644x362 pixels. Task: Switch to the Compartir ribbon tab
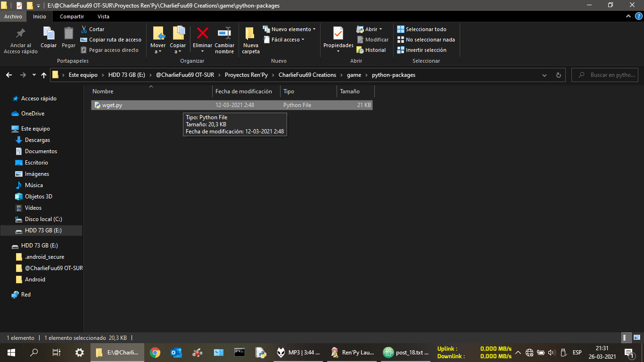[72, 16]
